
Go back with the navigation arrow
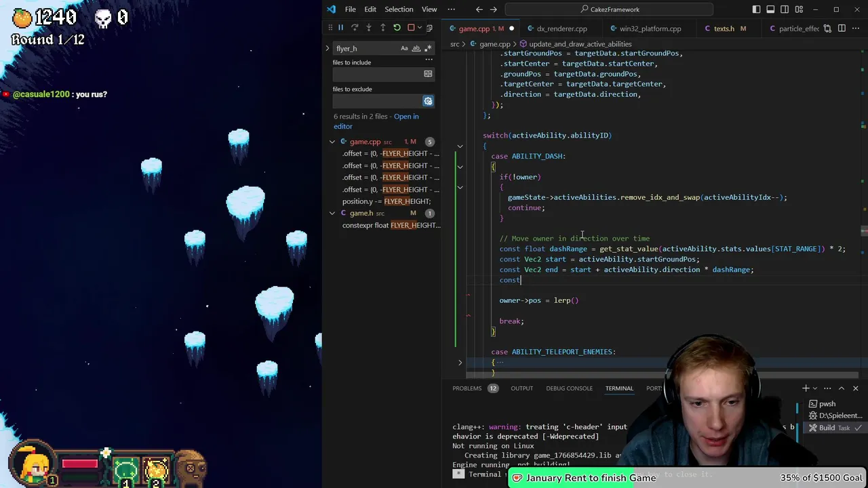coord(479,9)
